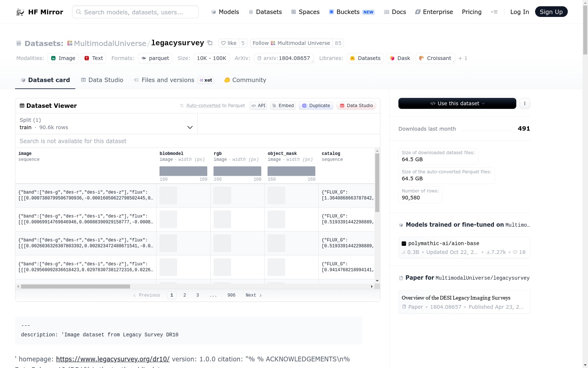The width and height of the screenshot is (588, 368).
Task: Switch to the Data Studio tab
Action: tap(102, 80)
